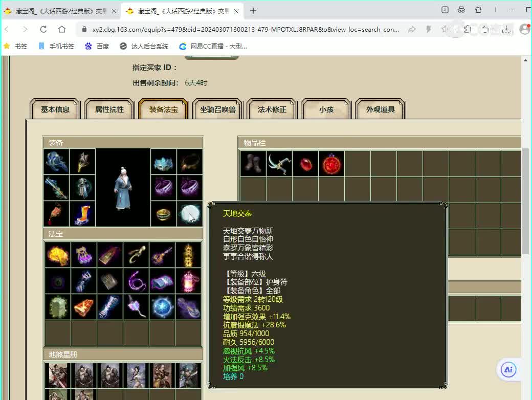Open the AI assistant floating button
The width and height of the screenshot is (532, 400).
click(508, 369)
